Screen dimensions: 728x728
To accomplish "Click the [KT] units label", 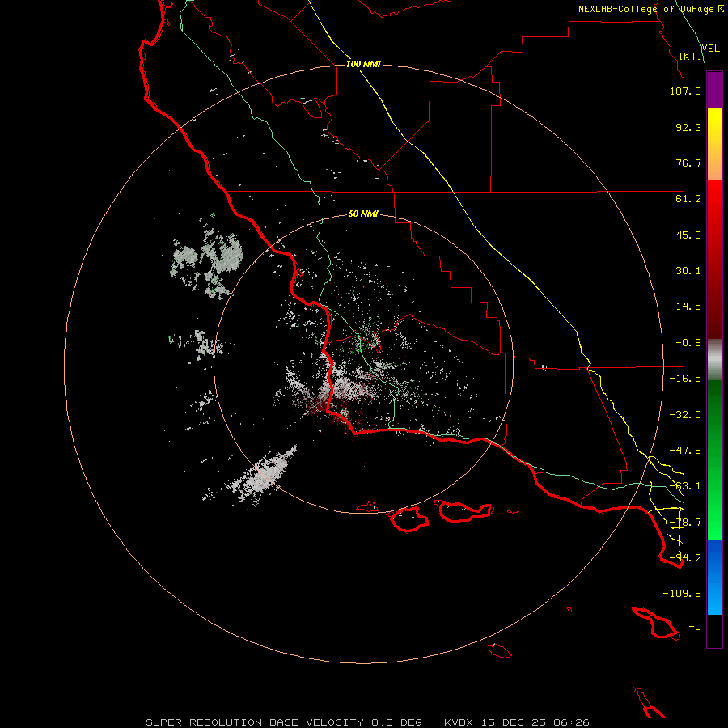I will tap(691, 56).
